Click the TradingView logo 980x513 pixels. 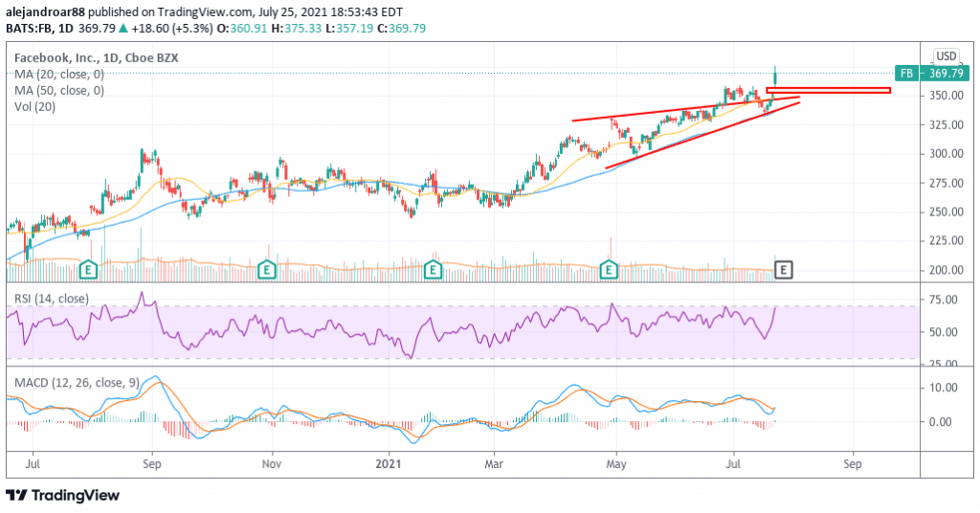63,496
